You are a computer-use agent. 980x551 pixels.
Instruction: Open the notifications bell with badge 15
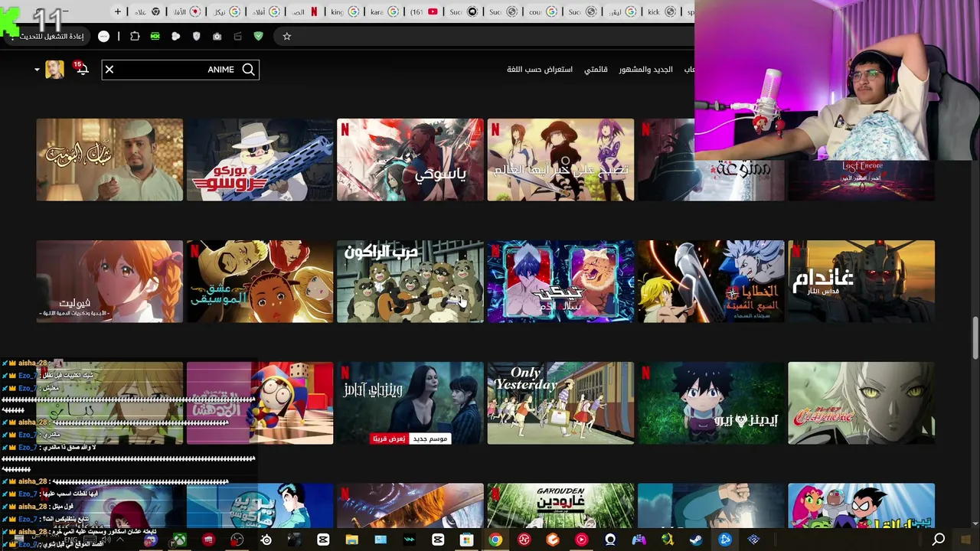click(82, 70)
